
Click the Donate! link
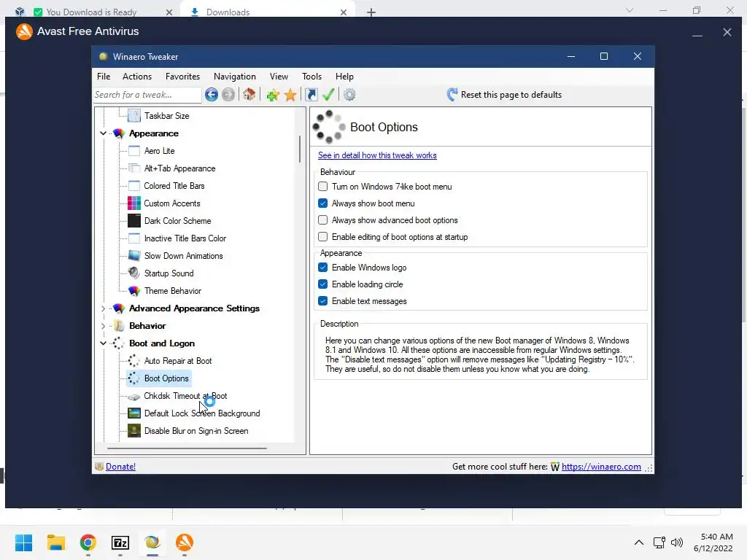(x=120, y=467)
